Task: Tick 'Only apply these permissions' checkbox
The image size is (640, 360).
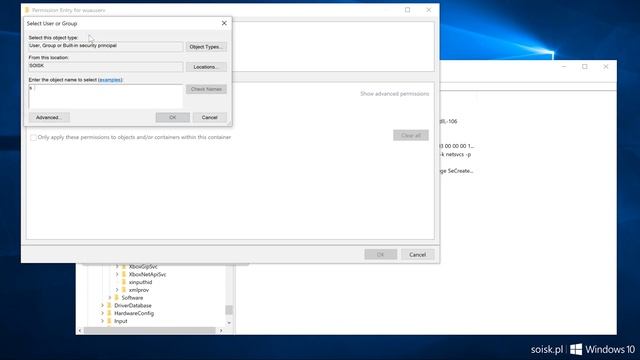Action: pyautogui.click(x=33, y=138)
